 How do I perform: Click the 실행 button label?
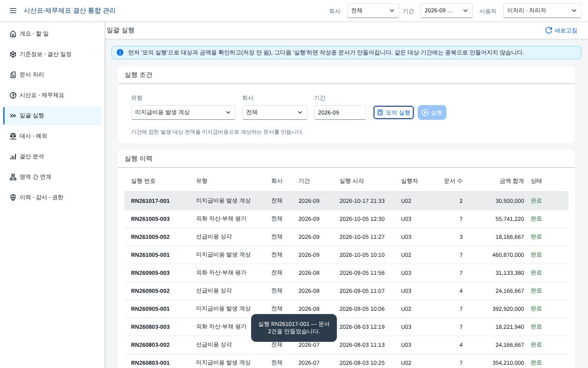pos(436,112)
